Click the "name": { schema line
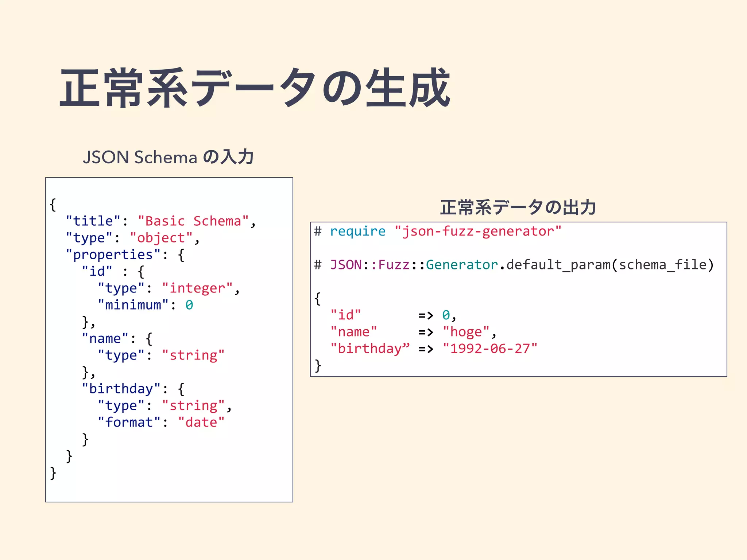 pyautogui.click(x=117, y=339)
